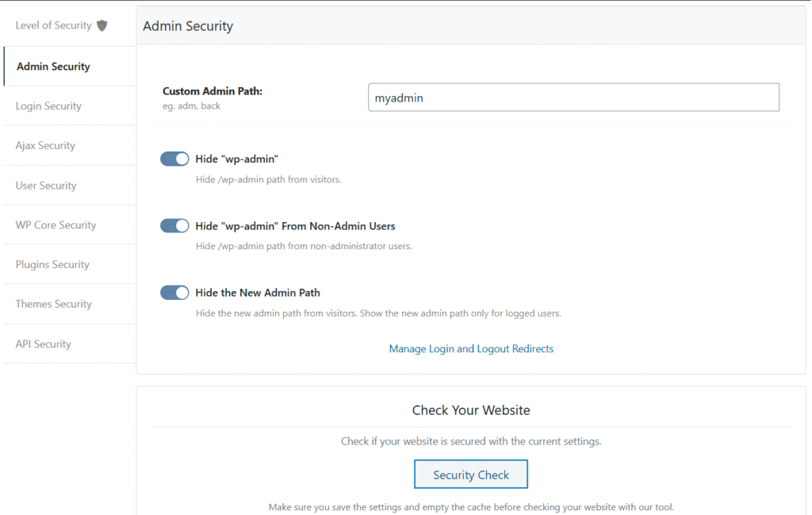Click the Custom Admin Path input field
812x515 pixels.
(573, 98)
